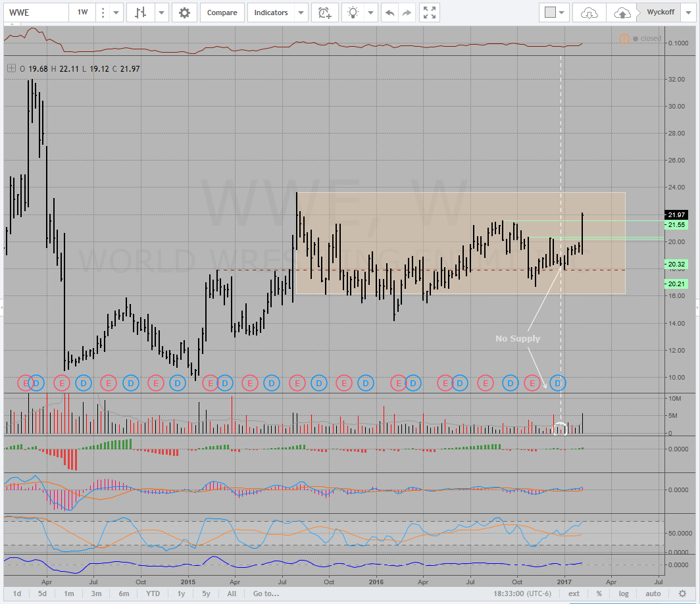Viewport: 700px width, 604px height.
Task: Click the lightbulb ideas icon
Action: point(354,13)
